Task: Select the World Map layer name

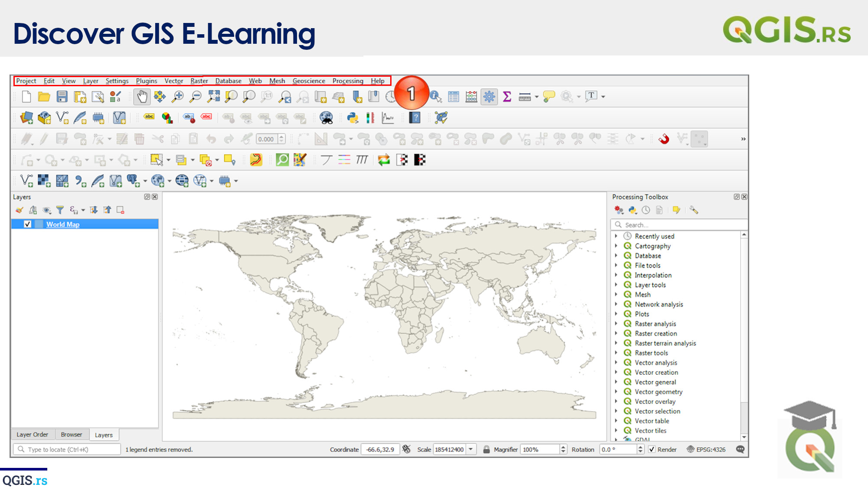Action: coord(63,224)
